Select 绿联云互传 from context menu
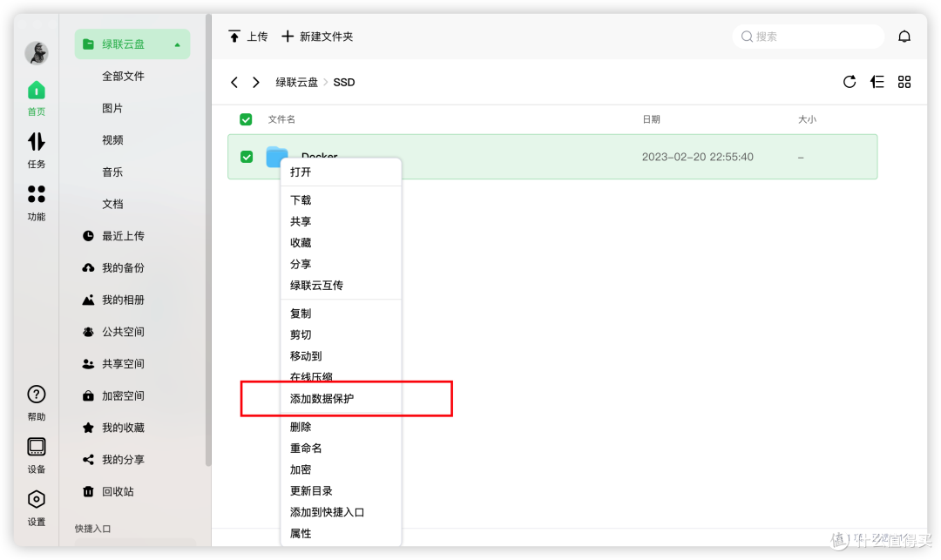Viewport: 941px width, 560px height. click(x=341, y=285)
